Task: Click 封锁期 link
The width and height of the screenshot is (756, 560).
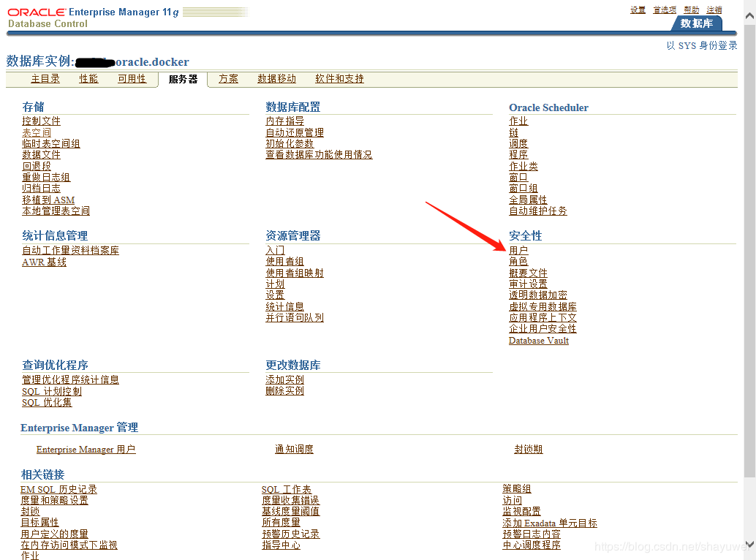Action: point(529,450)
